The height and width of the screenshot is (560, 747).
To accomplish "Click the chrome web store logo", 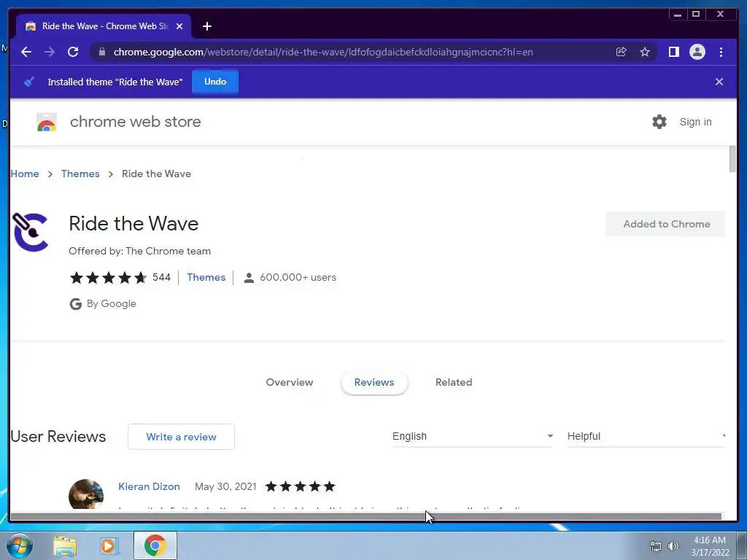I will point(47,122).
